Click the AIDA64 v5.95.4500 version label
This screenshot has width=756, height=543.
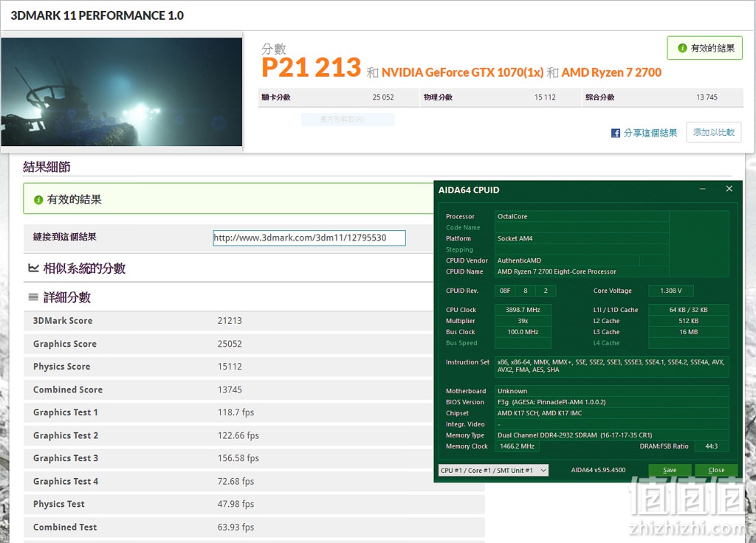(598, 470)
